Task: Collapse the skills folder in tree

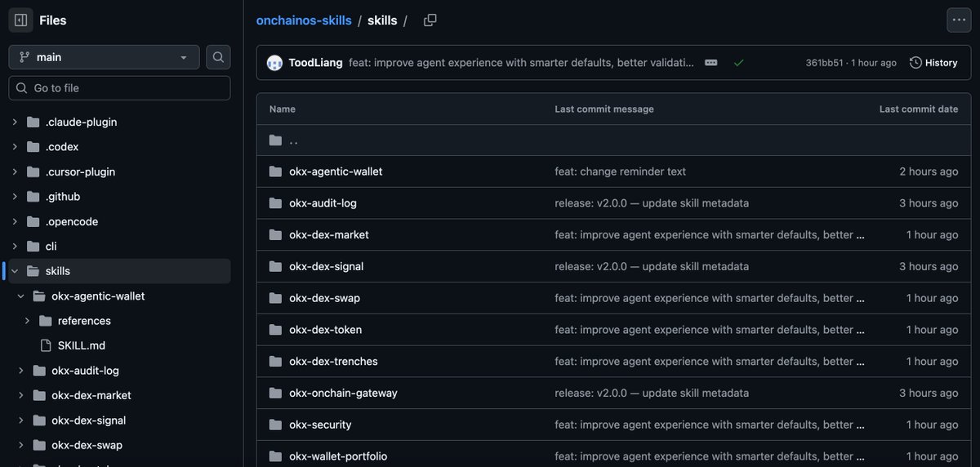Action: tap(15, 271)
